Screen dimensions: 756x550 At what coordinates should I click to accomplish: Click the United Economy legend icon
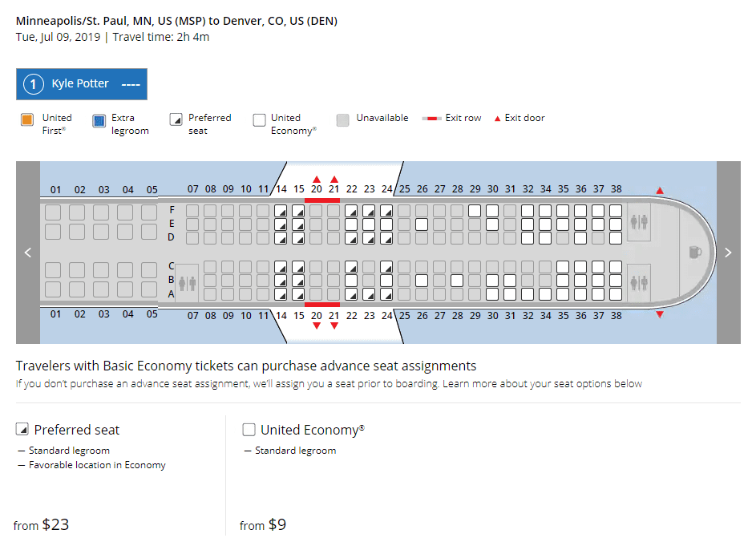coord(258,118)
